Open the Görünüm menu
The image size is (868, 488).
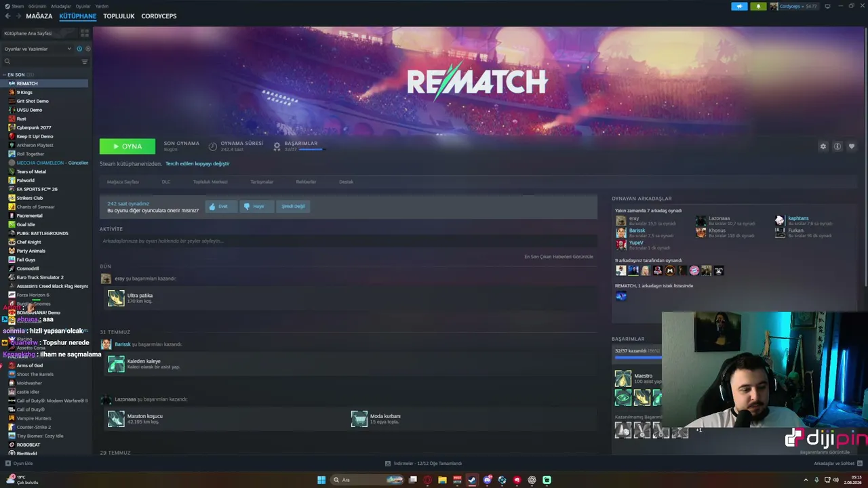point(37,6)
